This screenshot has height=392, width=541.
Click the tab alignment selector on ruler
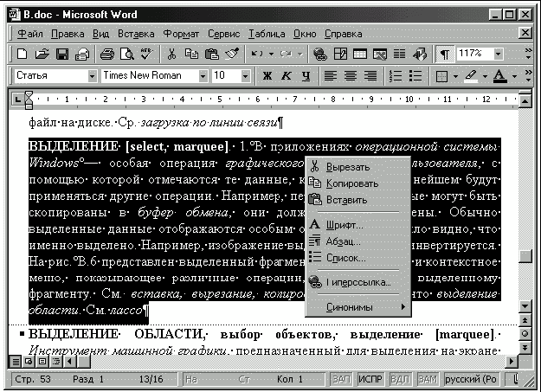pyautogui.click(x=17, y=100)
